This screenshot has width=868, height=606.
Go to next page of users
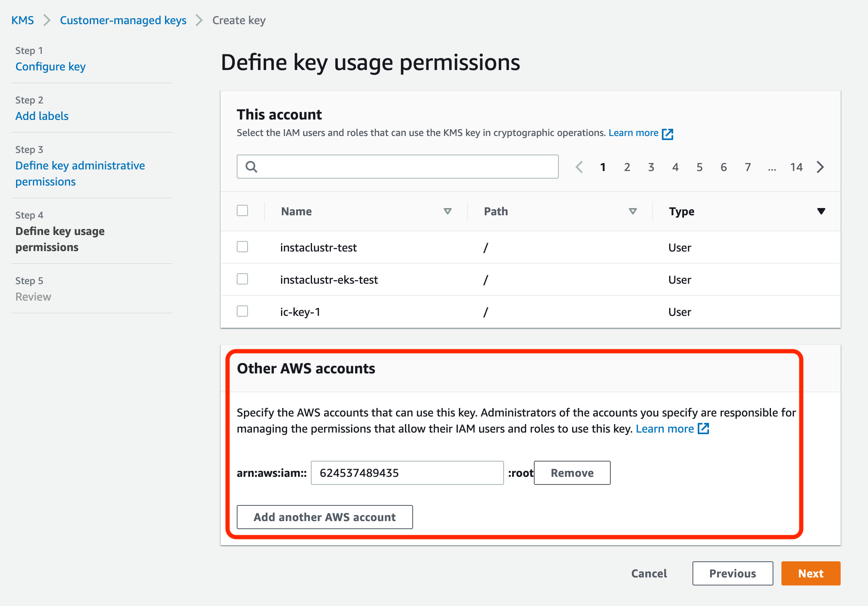point(820,167)
